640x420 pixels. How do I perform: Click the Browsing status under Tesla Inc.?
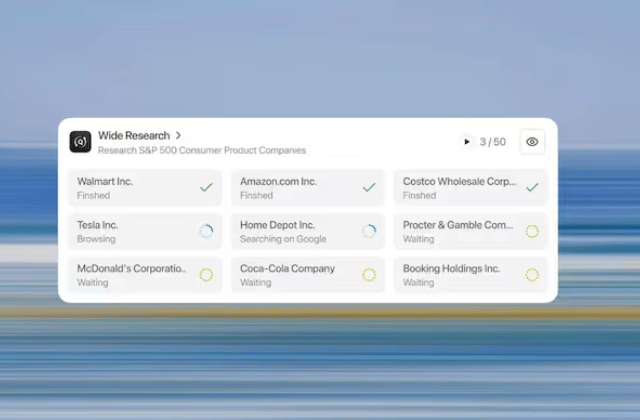click(x=96, y=239)
